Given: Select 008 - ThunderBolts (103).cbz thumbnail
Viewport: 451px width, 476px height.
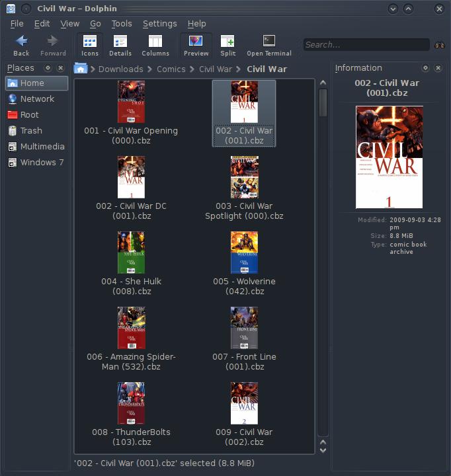Looking at the screenshot, I should (x=131, y=403).
